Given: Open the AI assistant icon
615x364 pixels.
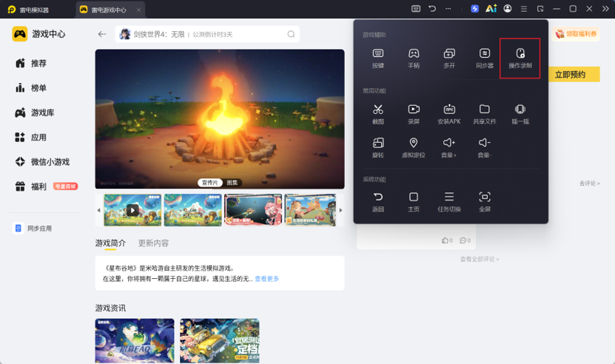Looking at the screenshot, I should click(x=491, y=9).
